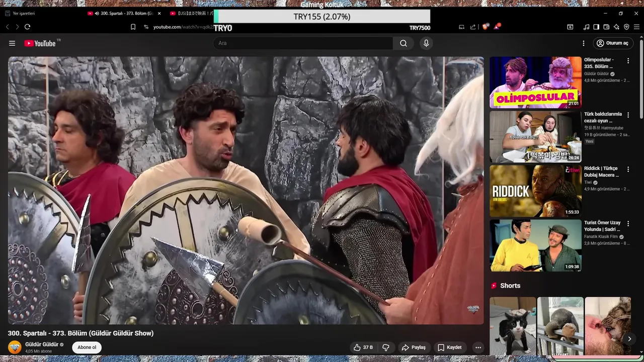Open options for Türk baldızlarımla video
The image size is (644, 362).
point(628,115)
